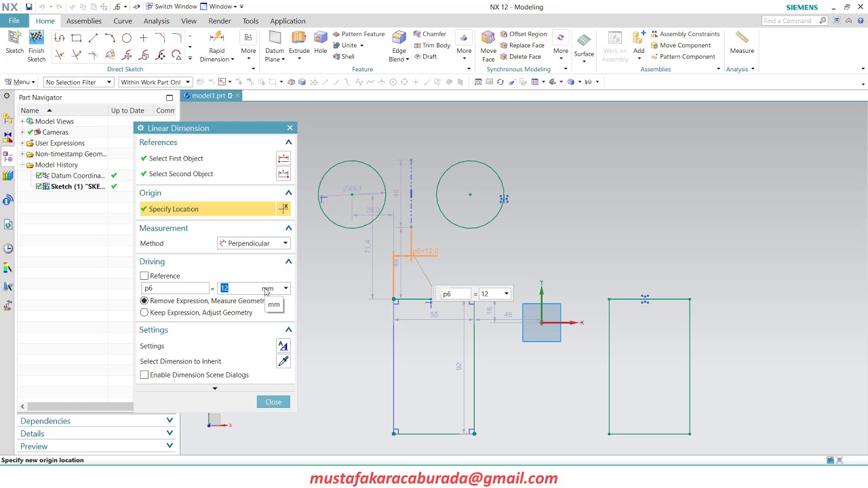Launch the Extrude command
This screenshot has height=488, width=868.
[x=299, y=45]
